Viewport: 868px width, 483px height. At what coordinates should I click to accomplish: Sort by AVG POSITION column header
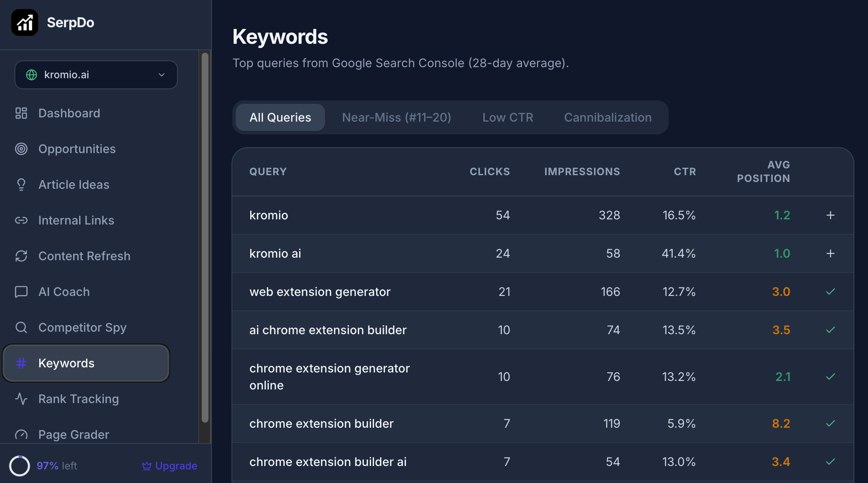pos(764,172)
